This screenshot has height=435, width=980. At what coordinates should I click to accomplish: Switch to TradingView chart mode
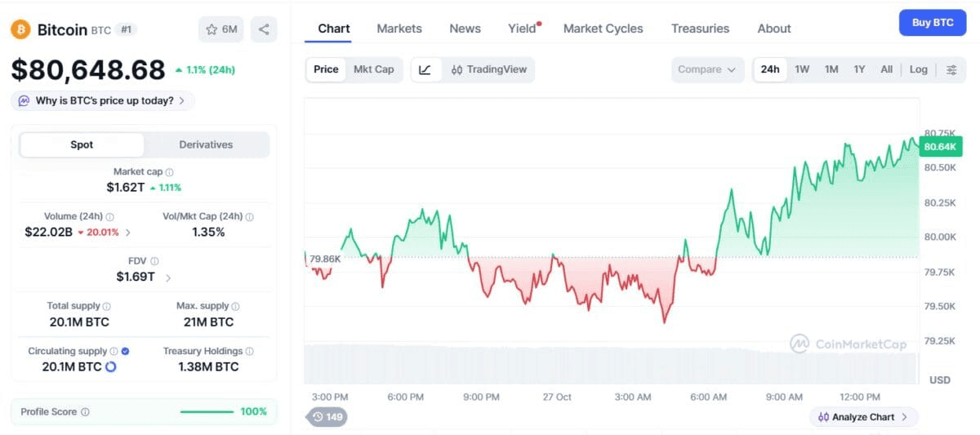click(489, 69)
